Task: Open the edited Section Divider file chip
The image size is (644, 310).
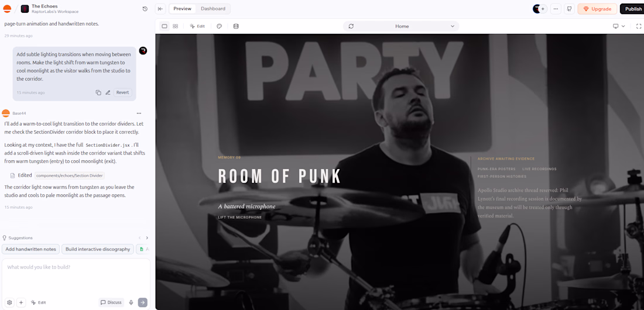Action: (x=70, y=175)
